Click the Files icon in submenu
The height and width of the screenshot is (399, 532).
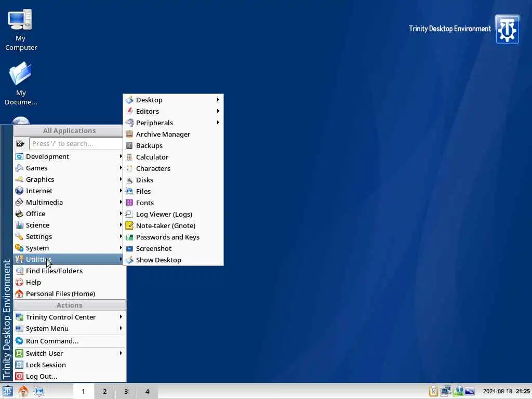tap(129, 191)
